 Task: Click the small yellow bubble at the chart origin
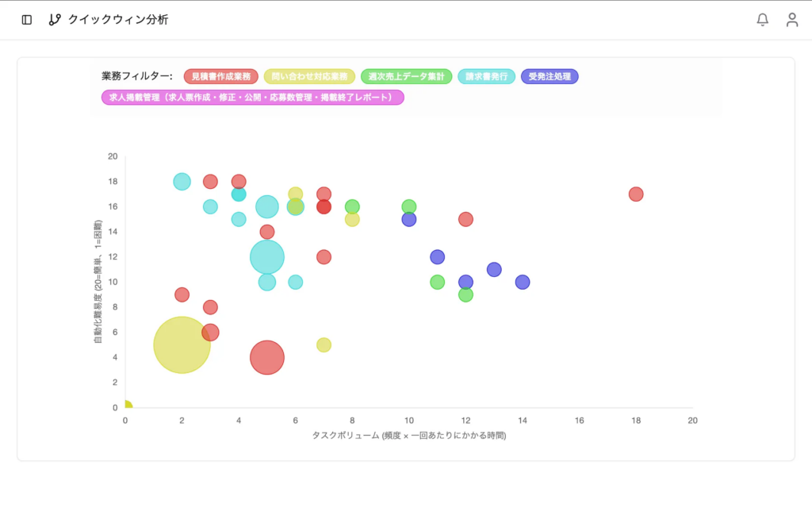(126, 406)
